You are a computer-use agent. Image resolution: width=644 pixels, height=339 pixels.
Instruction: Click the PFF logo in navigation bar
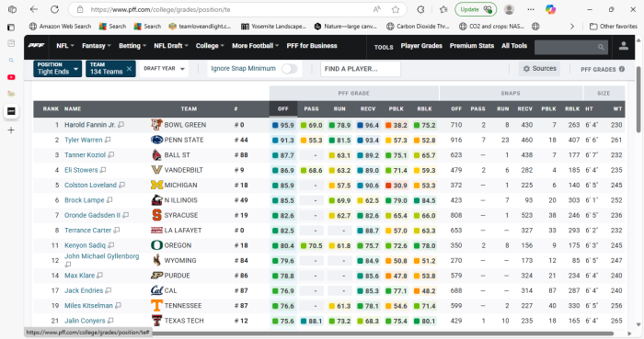pyautogui.click(x=36, y=46)
